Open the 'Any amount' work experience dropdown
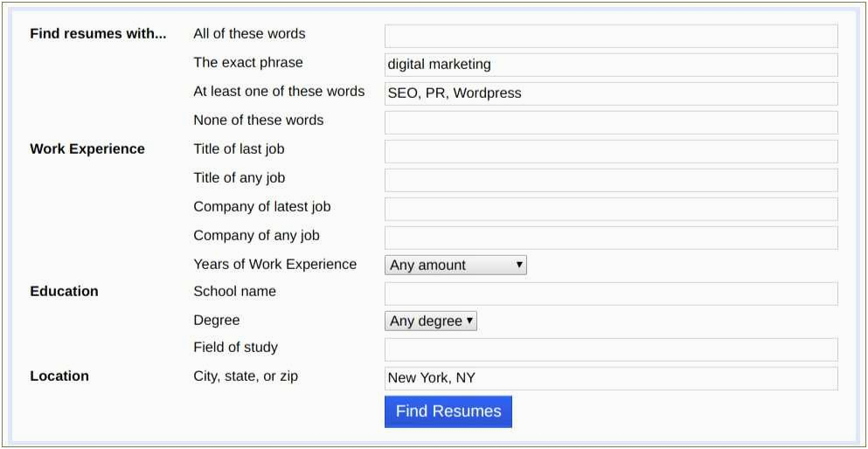The image size is (868, 449). click(x=455, y=265)
